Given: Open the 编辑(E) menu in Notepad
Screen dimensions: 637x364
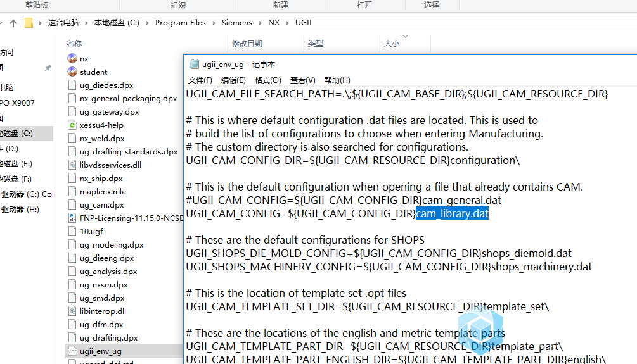Looking at the screenshot, I should tap(234, 80).
